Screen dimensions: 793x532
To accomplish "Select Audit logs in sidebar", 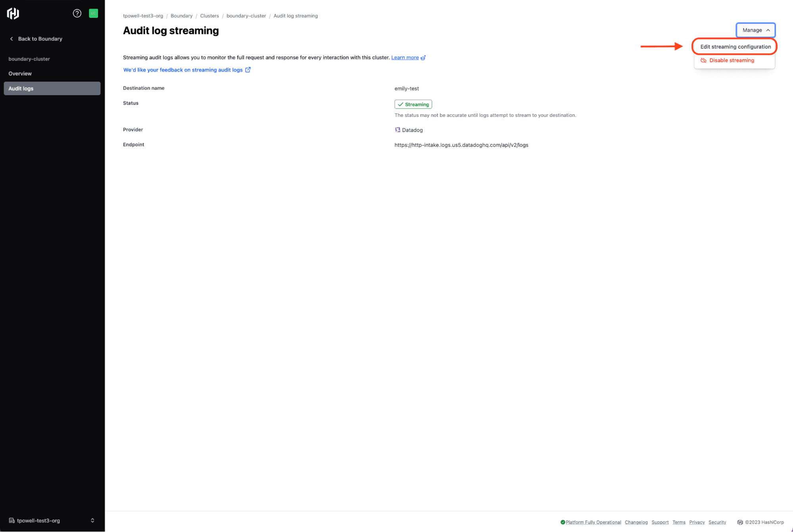I will (x=52, y=88).
